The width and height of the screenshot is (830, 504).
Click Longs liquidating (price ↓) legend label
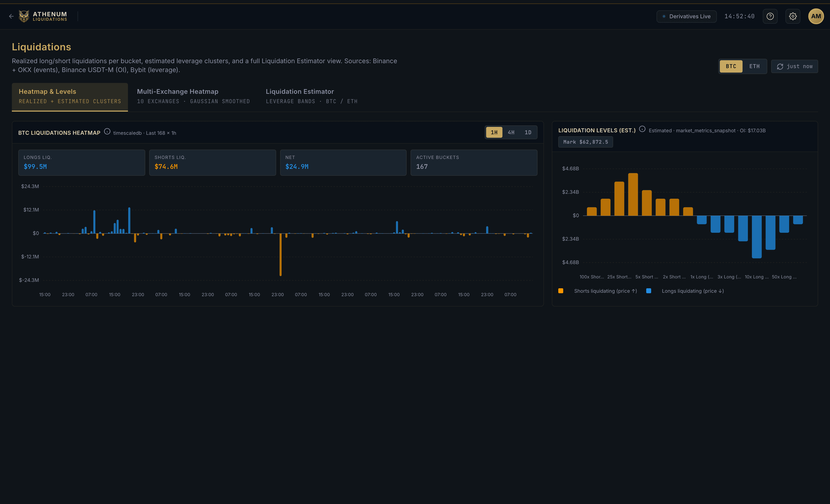coord(693,291)
